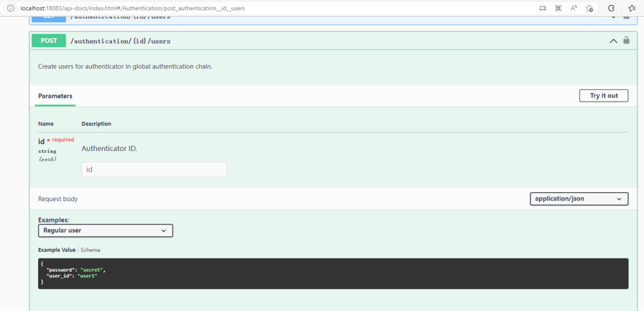The height and width of the screenshot is (311, 644).
Task: Select the Parameters tab
Action: [x=55, y=96]
